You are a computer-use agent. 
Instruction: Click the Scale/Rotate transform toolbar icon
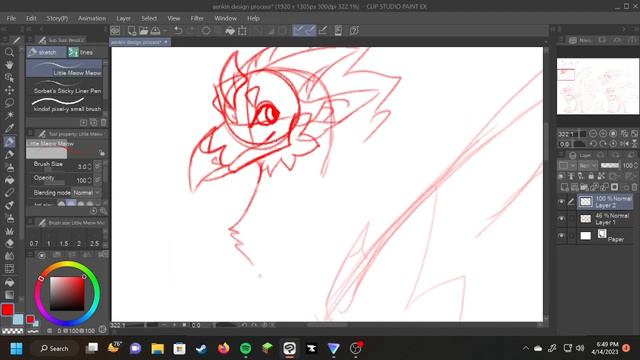(242, 31)
